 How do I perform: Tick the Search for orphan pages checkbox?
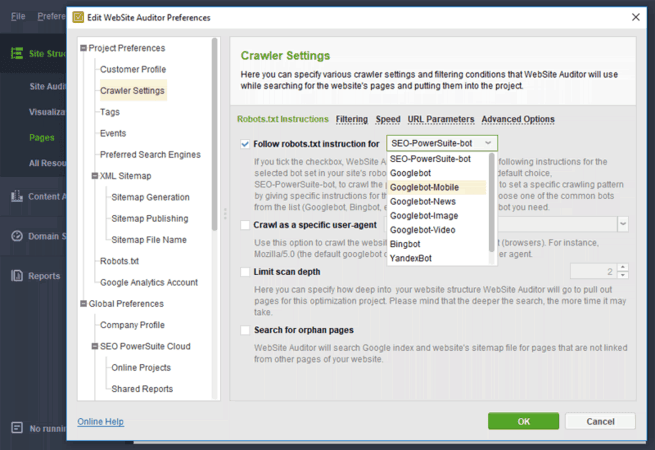246,330
